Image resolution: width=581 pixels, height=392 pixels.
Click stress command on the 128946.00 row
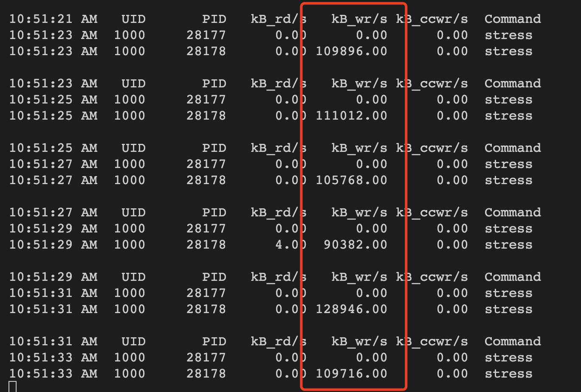coord(508,309)
